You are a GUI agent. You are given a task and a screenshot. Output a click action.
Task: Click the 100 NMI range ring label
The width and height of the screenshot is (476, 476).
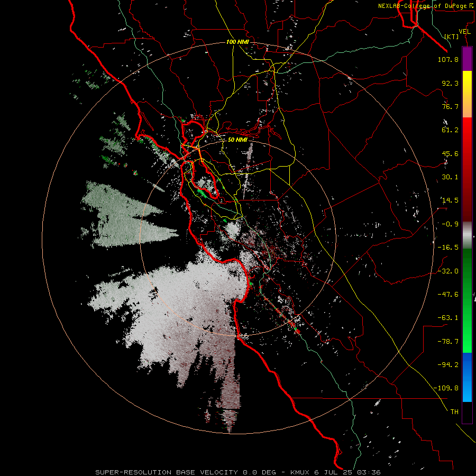237,42
